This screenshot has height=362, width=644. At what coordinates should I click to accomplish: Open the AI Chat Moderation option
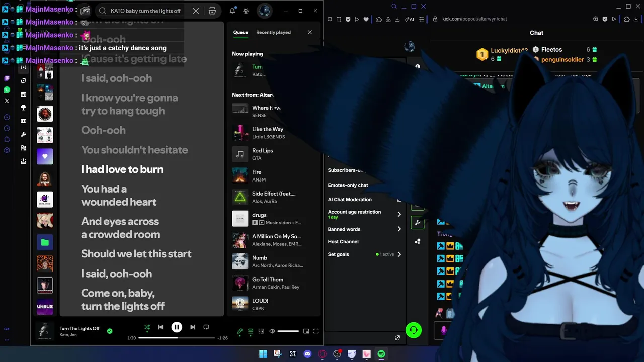tap(350, 200)
